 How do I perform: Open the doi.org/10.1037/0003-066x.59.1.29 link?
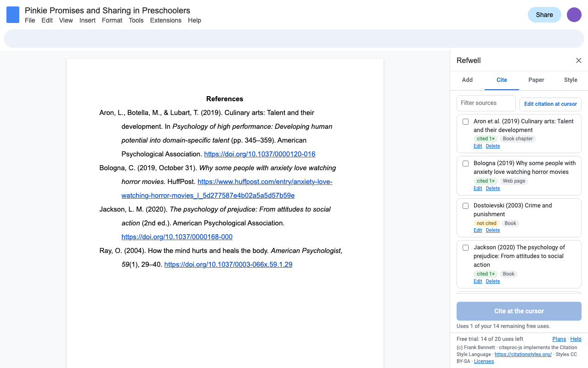228,264
